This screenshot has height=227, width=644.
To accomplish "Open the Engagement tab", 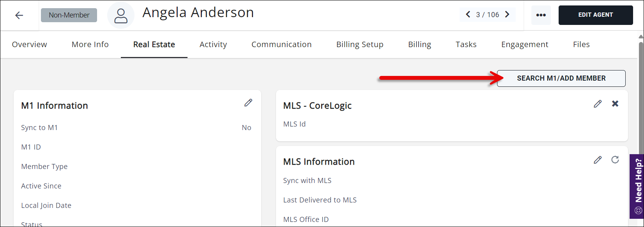I will click(x=525, y=44).
